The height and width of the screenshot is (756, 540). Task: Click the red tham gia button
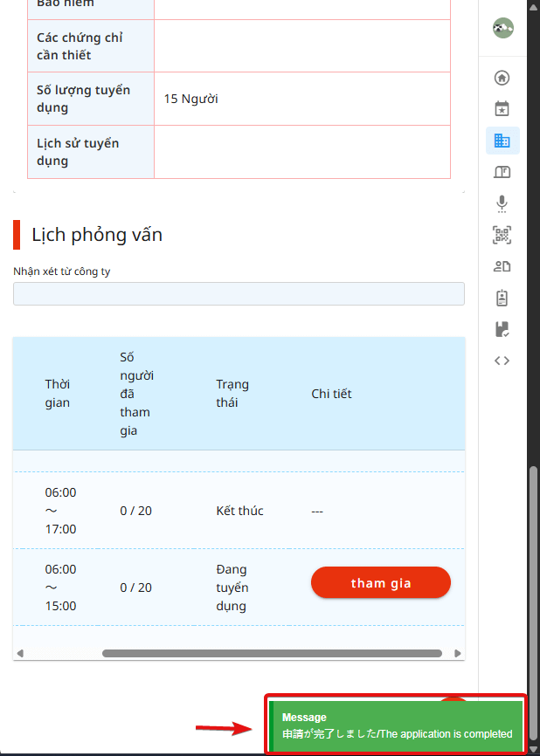(381, 582)
